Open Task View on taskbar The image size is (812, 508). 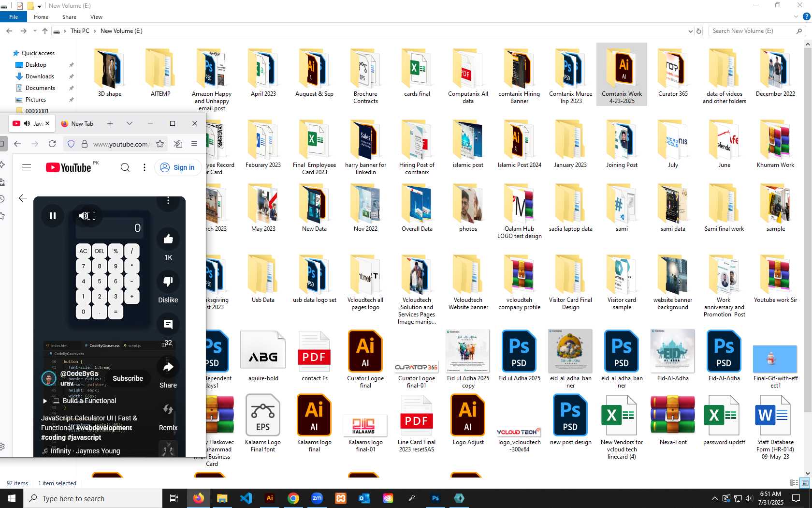click(174, 498)
